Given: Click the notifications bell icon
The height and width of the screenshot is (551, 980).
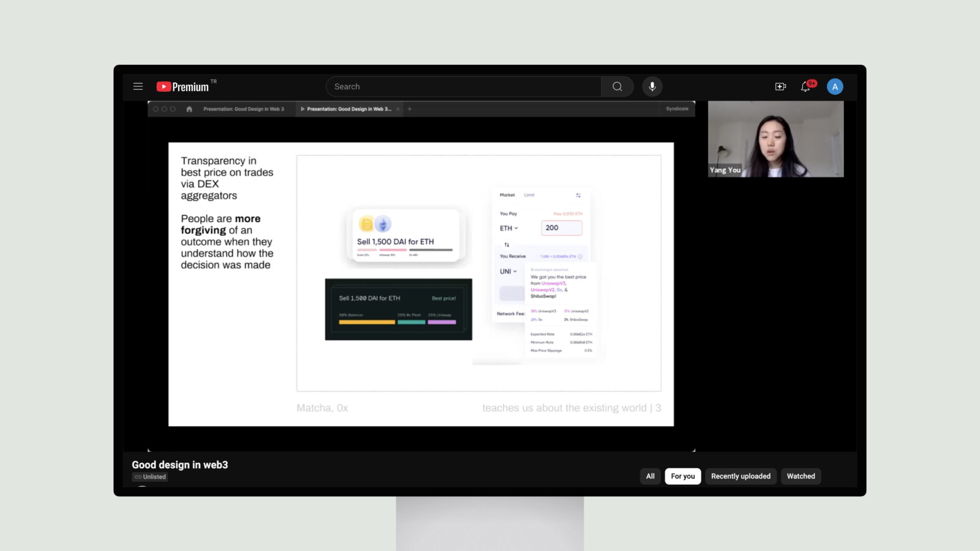Looking at the screenshot, I should coord(807,86).
